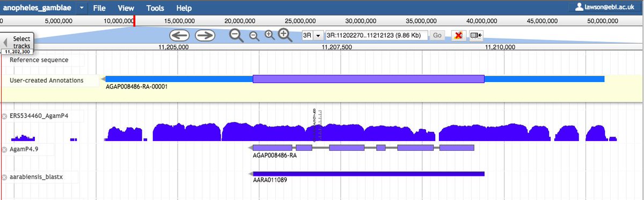Zoom in far with large plus magnifier
This screenshot has width=644, height=200.
point(285,35)
